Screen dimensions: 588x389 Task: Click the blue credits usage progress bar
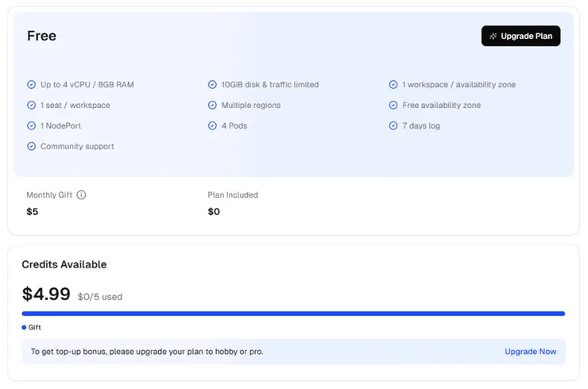click(x=293, y=314)
